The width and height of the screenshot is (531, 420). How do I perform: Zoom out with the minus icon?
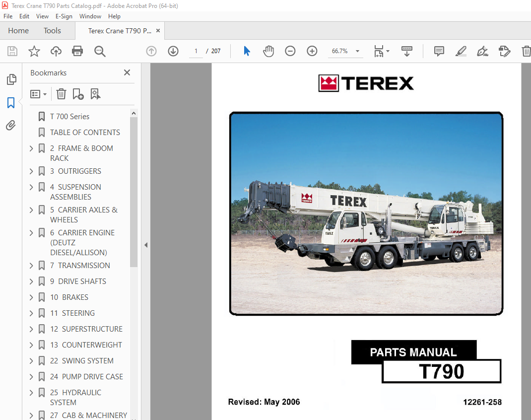click(290, 51)
